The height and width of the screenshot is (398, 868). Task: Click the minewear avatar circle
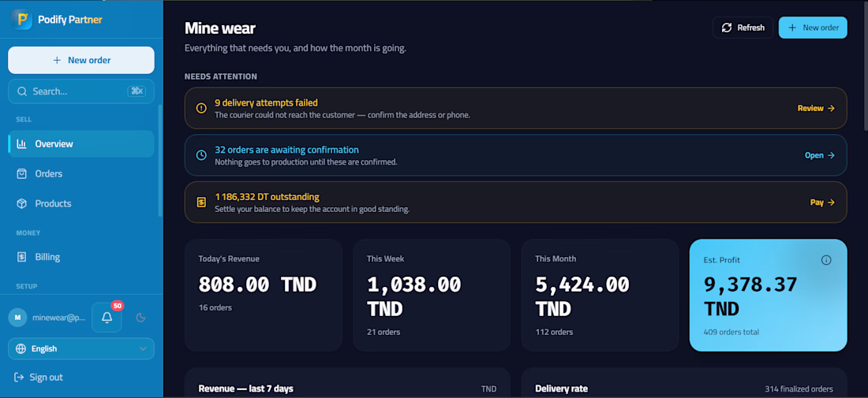[x=17, y=318]
